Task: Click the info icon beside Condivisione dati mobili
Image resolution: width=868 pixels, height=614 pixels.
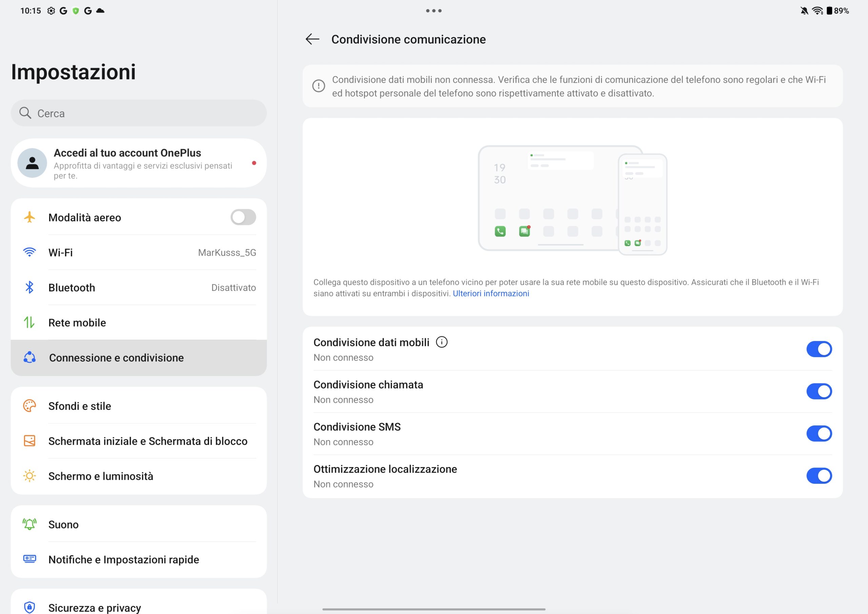Action: [x=441, y=342]
